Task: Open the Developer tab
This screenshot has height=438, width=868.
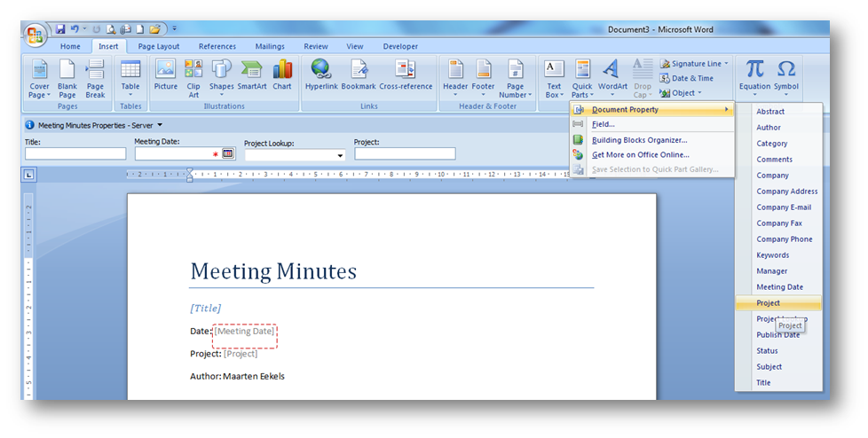Action: [400, 46]
